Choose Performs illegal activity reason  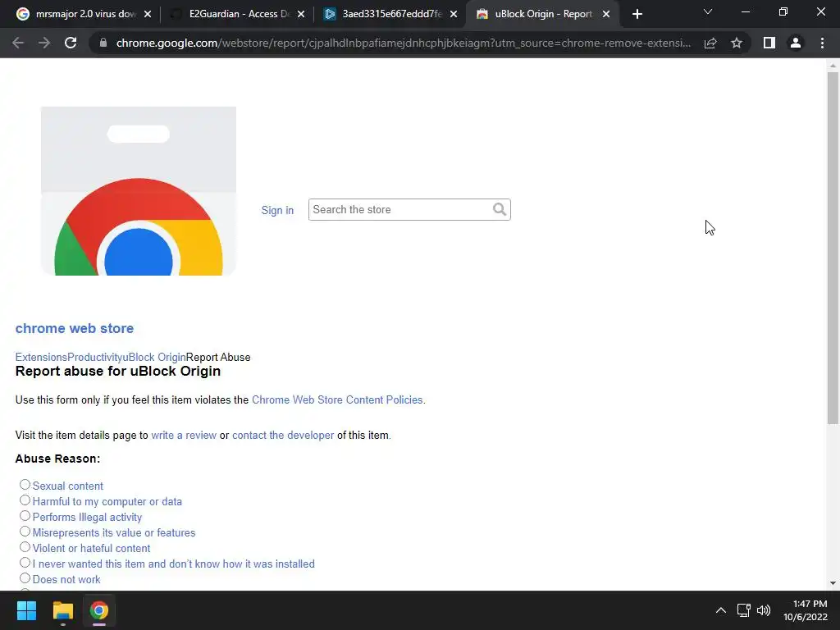click(25, 516)
